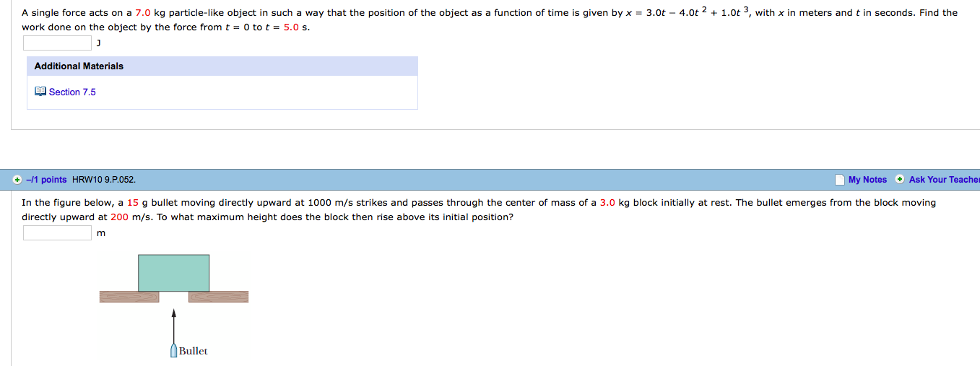Click the teal block in the figure

[x=173, y=273]
